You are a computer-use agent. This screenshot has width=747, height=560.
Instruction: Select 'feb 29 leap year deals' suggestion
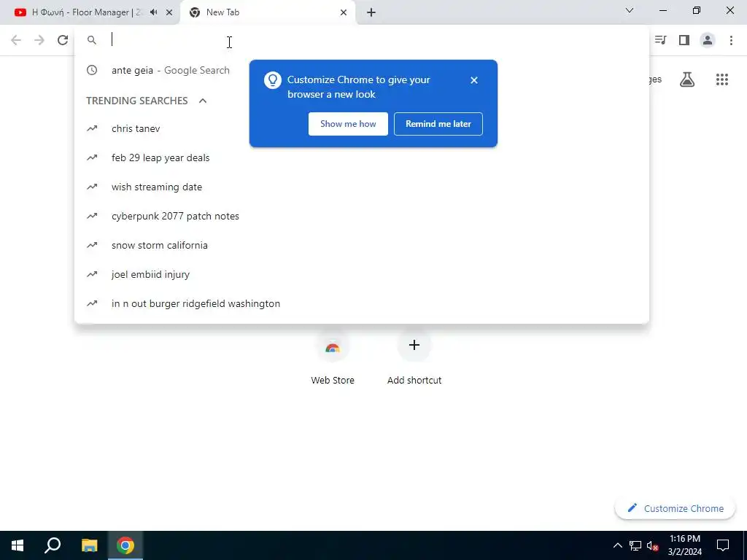[361, 157]
